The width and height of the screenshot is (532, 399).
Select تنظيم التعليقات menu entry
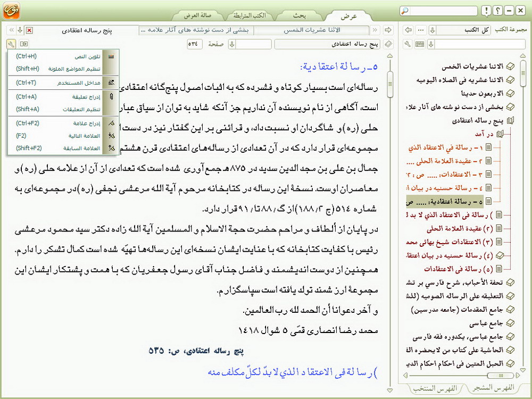click(x=63, y=109)
